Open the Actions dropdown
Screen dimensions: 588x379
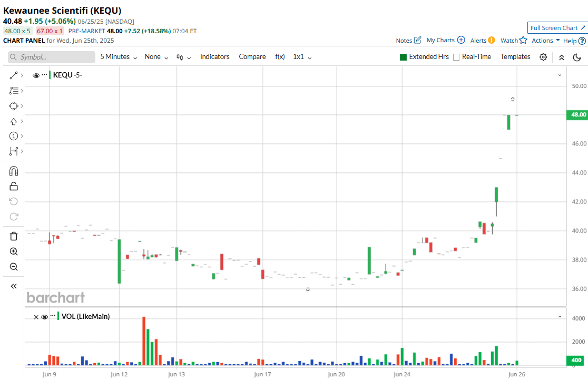tap(546, 40)
